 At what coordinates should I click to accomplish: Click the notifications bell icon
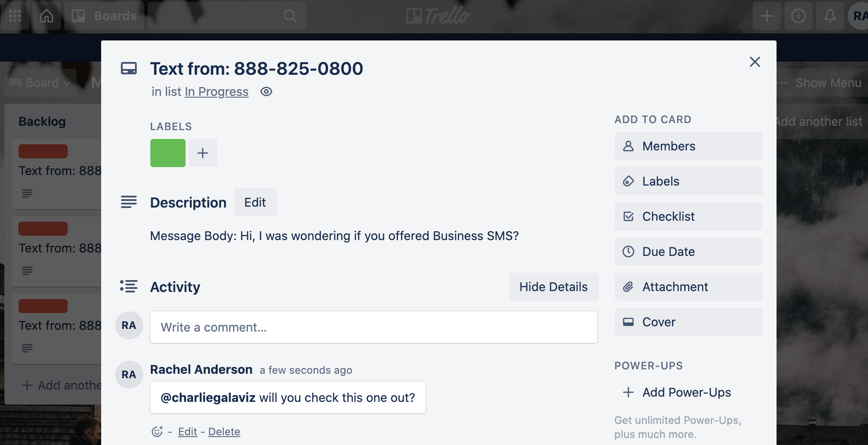[830, 16]
